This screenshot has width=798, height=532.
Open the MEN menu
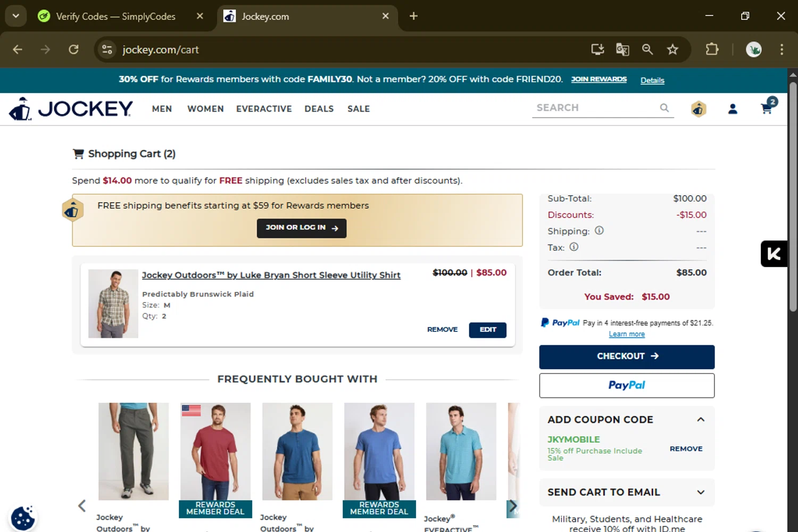click(162, 109)
